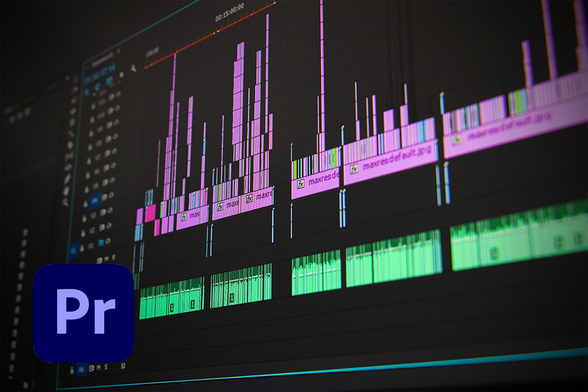Solo the A6 track using S button
The width and height of the screenshot is (588, 392).
click(x=106, y=367)
